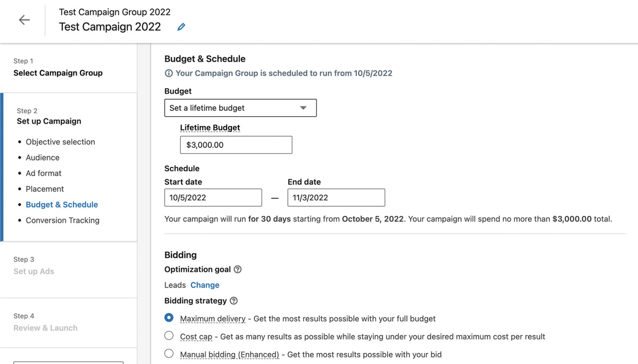Screen dimensions: 638x364
Task: Click the Change link for optimization goal
Action: pyautogui.click(x=205, y=285)
